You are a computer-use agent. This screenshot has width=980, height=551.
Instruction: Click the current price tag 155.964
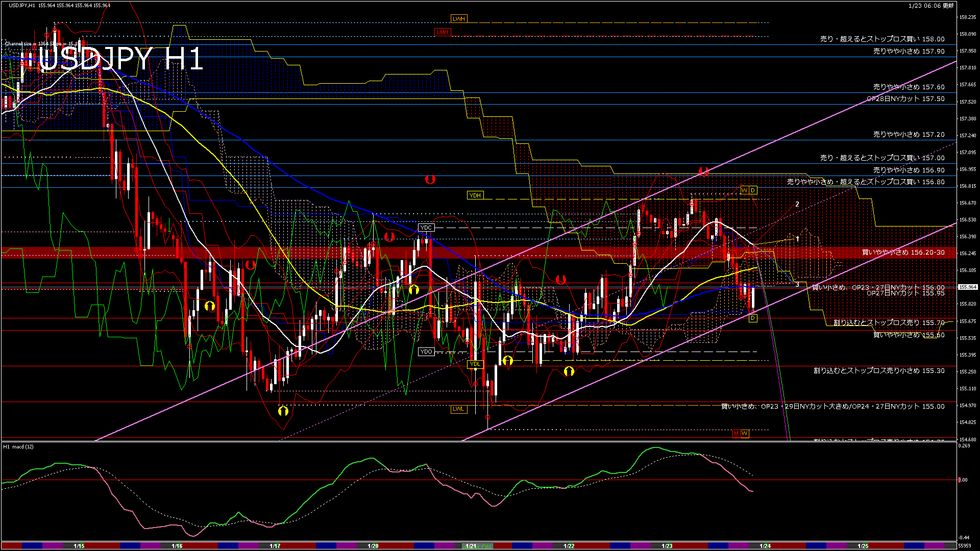coord(967,287)
